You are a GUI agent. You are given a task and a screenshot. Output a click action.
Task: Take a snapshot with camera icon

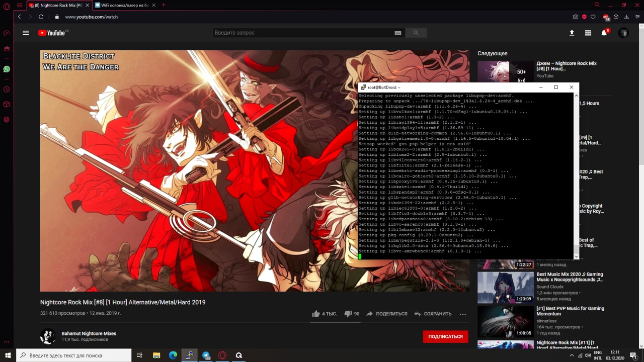click(x=576, y=17)
